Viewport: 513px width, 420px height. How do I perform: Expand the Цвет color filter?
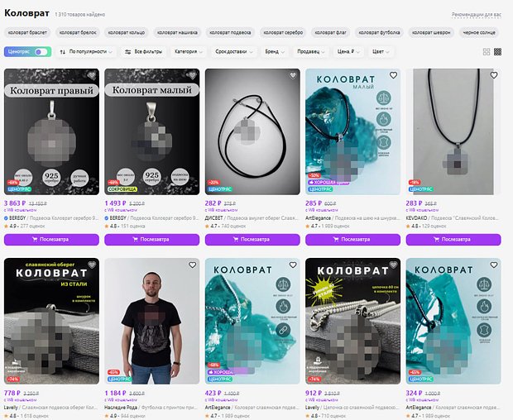(x=381, y=51)
